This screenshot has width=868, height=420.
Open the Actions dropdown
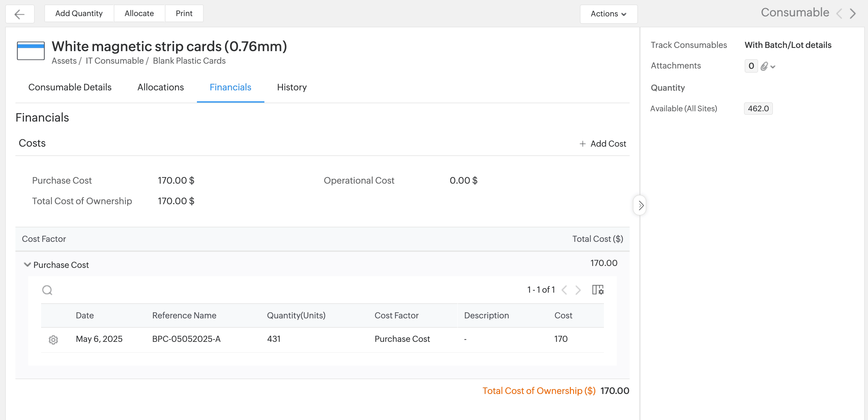point(608,14)
